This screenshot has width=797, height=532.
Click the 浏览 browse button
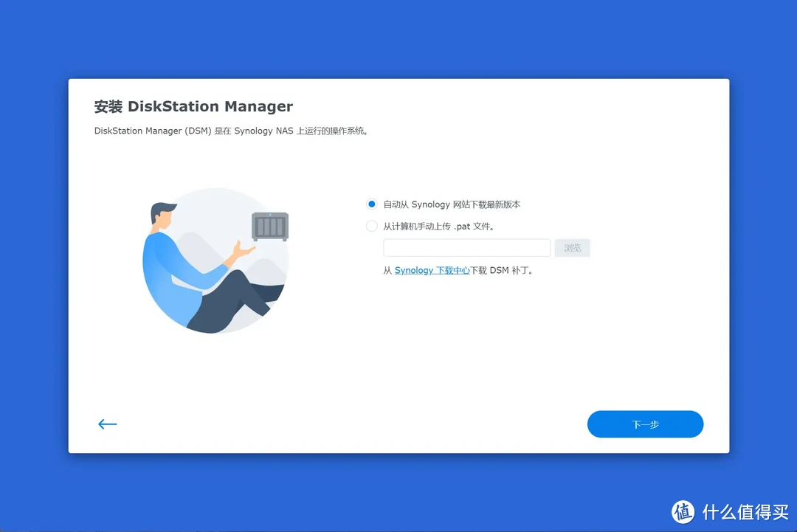coord(573,248)
